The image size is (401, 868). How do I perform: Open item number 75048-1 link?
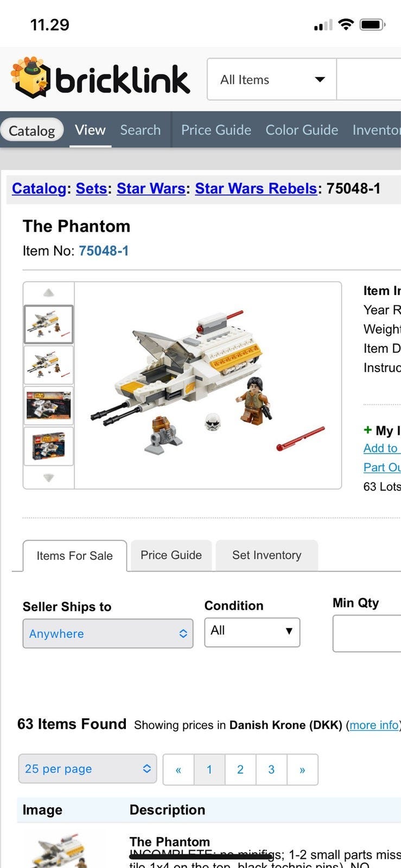(x=104, y=251)
